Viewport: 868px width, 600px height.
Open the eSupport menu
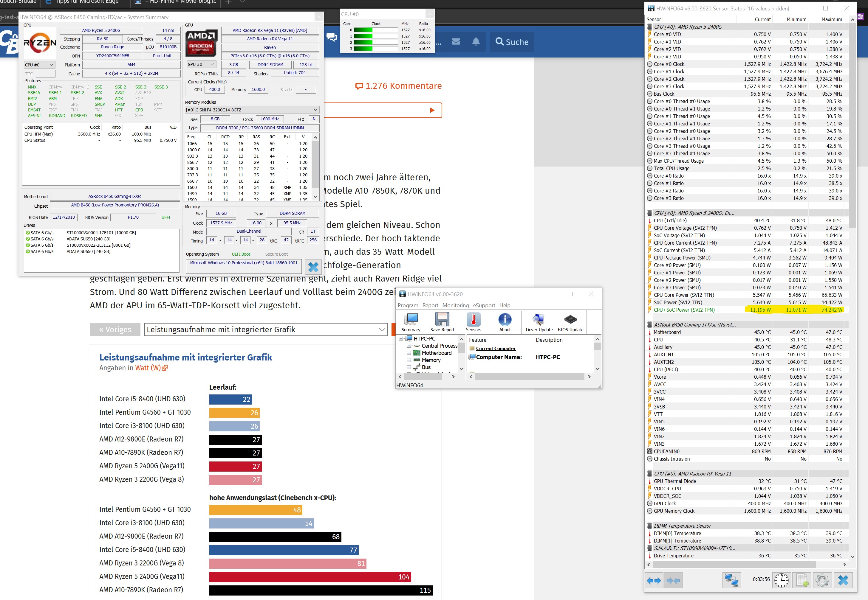click(x=484, y=305)
